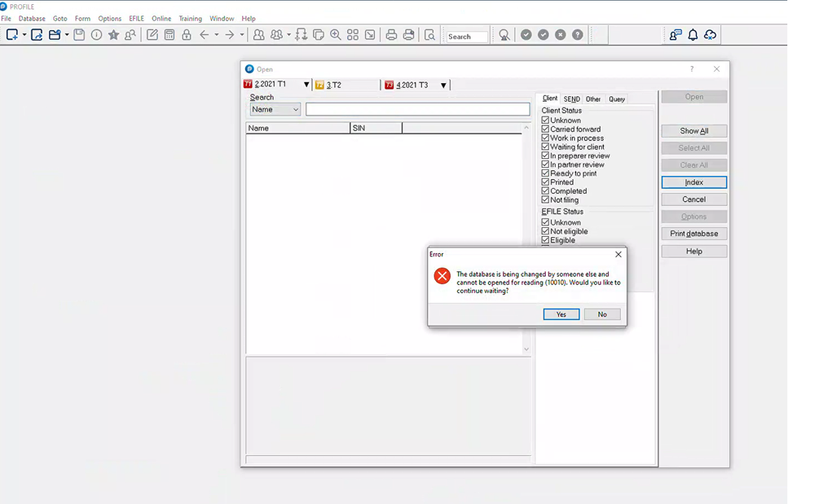Screen dimensions: 814x504
Task: Expand dropdown beside three-person group icon
Action: point(288,35)
